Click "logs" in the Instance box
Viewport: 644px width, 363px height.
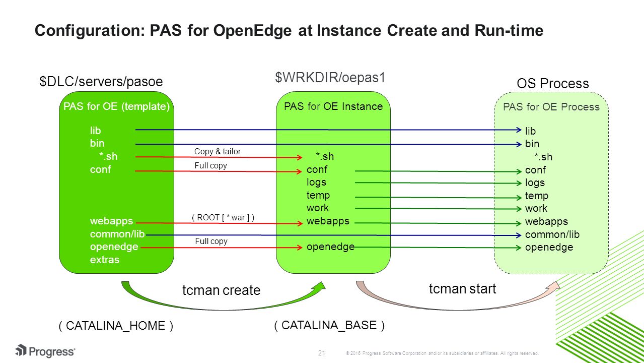point(317,182)
